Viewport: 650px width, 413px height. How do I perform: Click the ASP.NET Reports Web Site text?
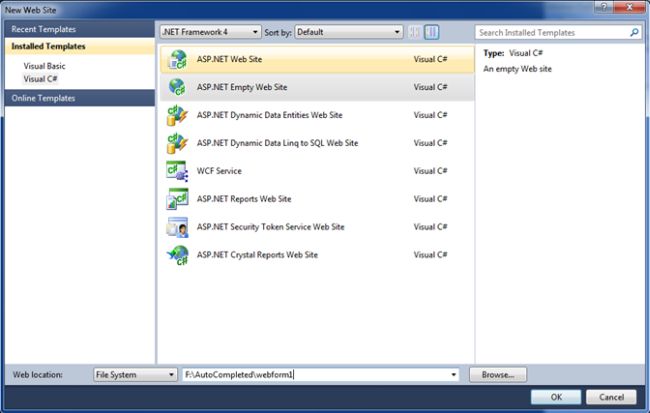coord(244,199)
